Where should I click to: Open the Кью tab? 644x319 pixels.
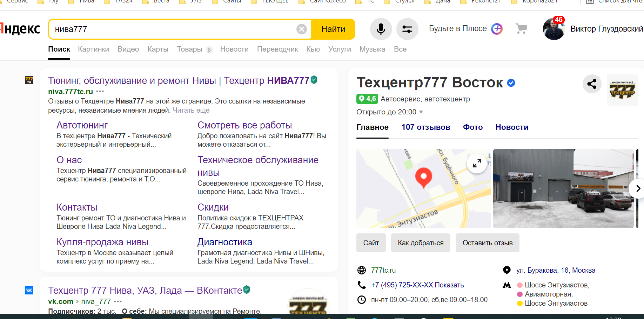pyautogui.click(x=313, y=49)
